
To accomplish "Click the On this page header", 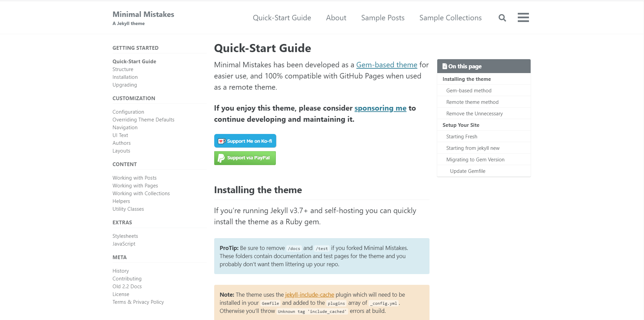I will coord(465,67).
